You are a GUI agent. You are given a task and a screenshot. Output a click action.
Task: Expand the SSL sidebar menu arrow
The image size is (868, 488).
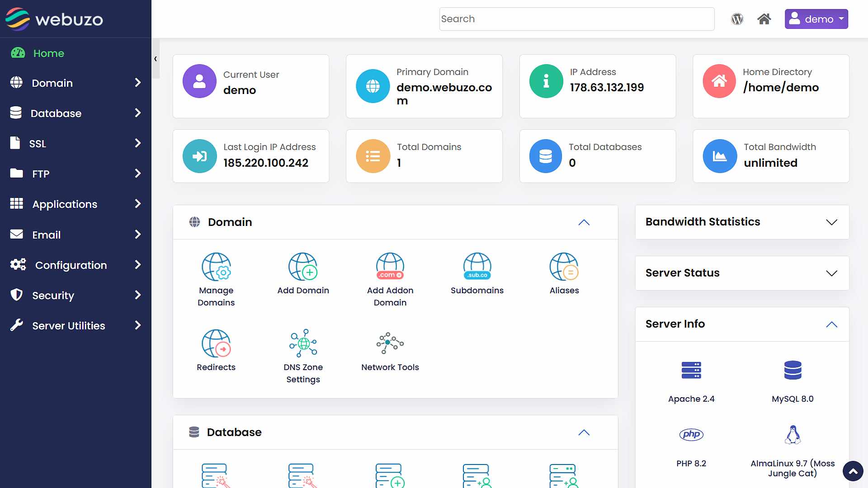click(x=138, y=143)
